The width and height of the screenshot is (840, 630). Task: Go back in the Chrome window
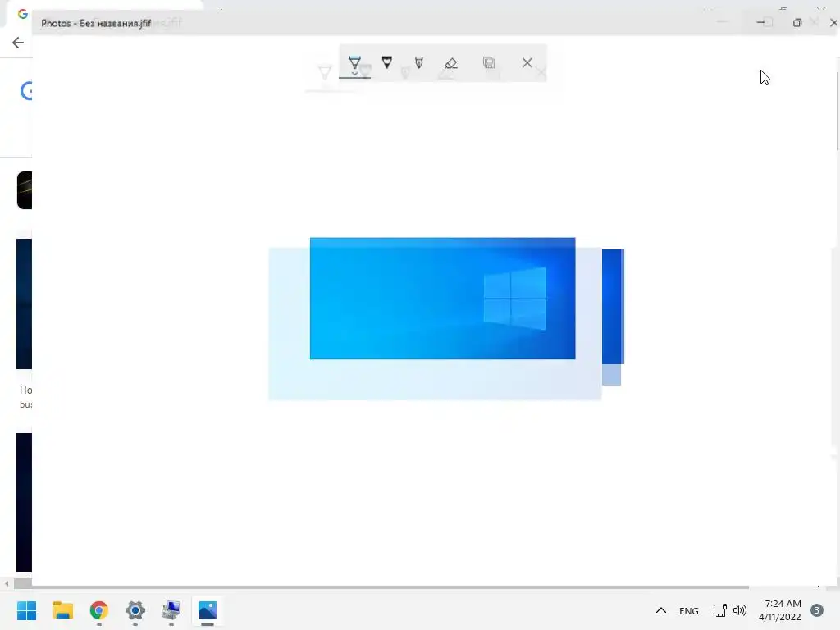pos(18,43)
